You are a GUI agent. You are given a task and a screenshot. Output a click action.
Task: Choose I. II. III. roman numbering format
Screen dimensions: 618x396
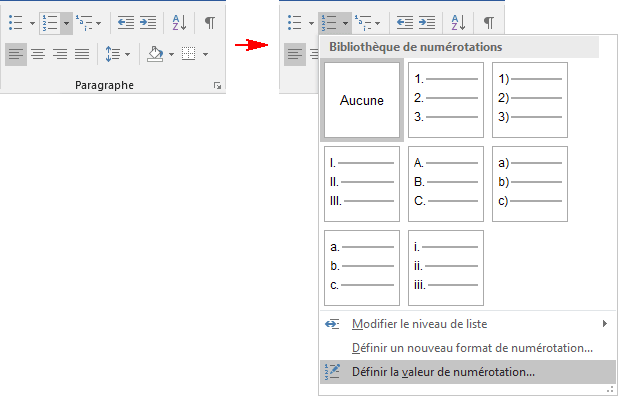click(x=362, y=184)
